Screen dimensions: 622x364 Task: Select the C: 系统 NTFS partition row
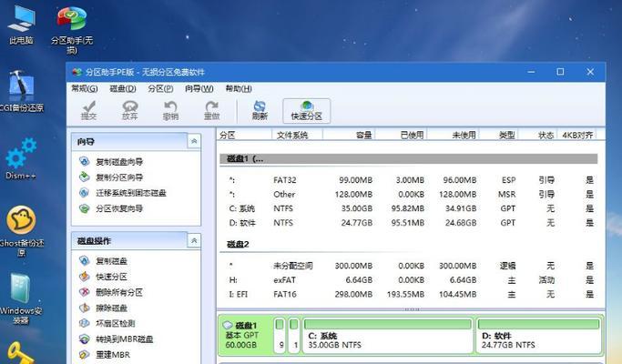click(409, 208)
